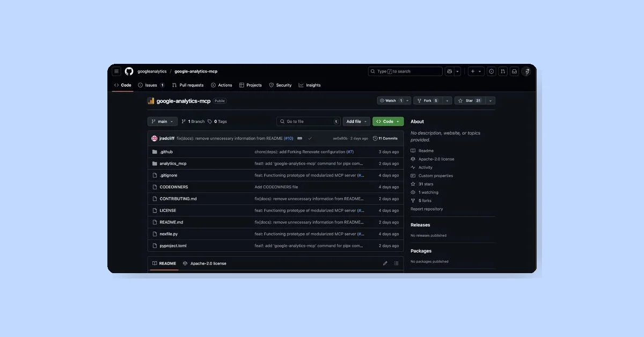Switch to the Pull requests tab
Image resolution: width=644 pixels, height=337 pixels.
188,85
